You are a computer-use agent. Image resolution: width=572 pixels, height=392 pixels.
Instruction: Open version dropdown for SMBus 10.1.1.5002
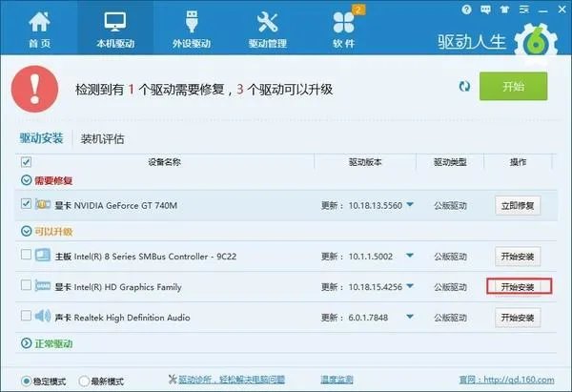tap(410, 255)
